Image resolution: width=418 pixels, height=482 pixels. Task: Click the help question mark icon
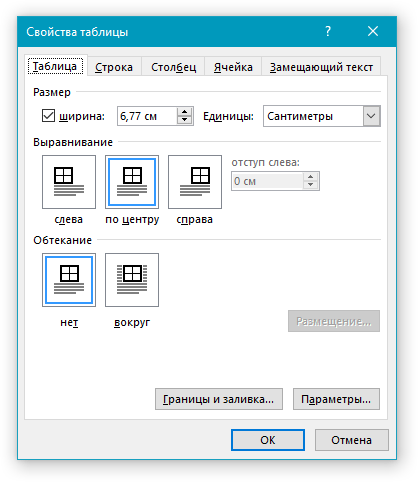(x=328, y=31)
